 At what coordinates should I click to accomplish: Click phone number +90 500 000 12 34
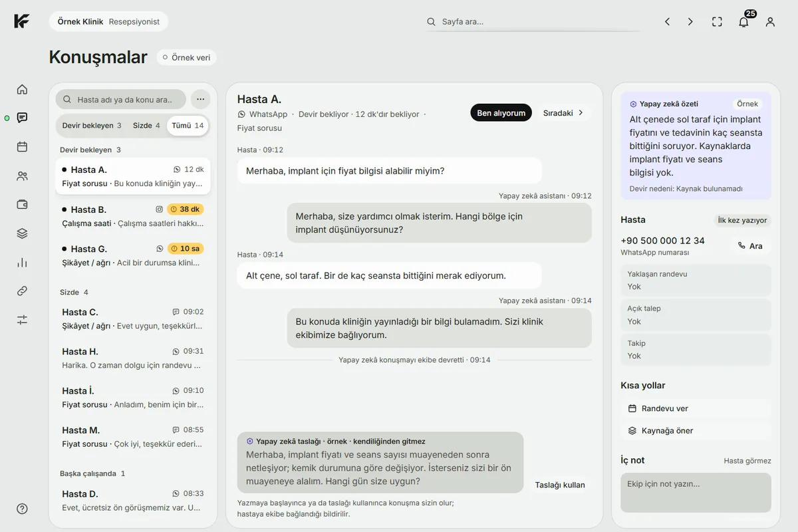tap(662, 241)
